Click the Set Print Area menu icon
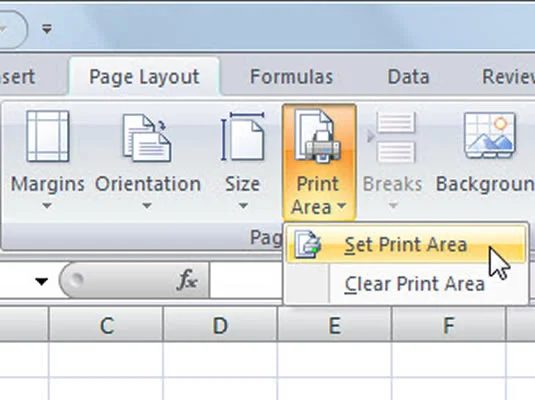The height and width of the screenshot is (400, 535). (x=307, y=244)
